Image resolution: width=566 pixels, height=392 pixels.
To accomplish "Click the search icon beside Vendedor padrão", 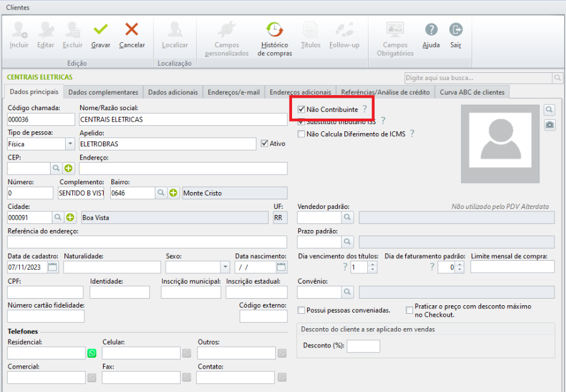I will coord(348,217).
